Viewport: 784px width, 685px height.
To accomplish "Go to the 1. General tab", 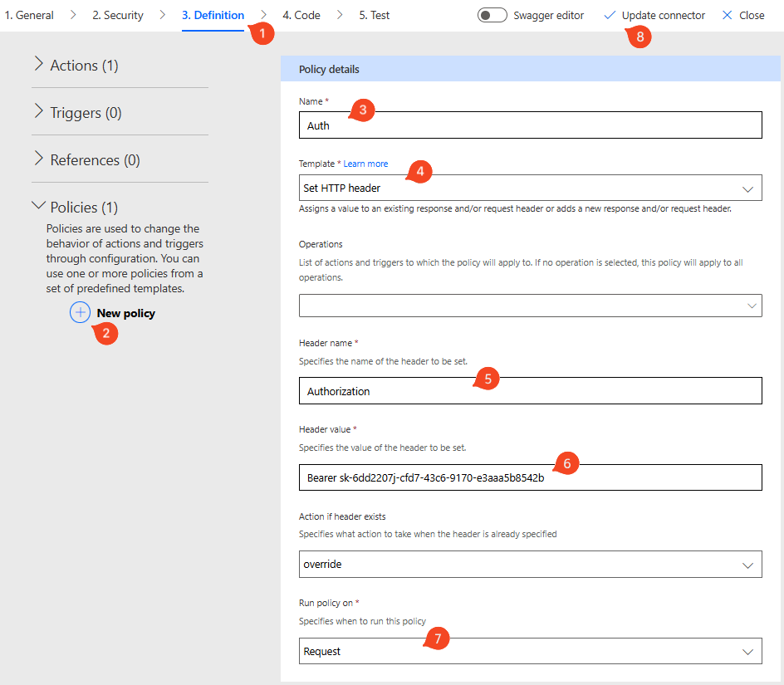I will click(29, 15).
